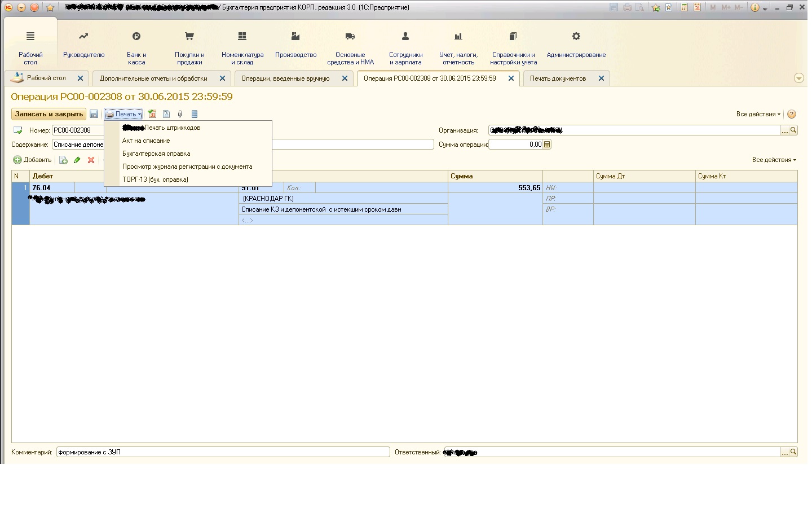
Task: Click the search magnifier next to Ответственный field
Action: (x=793, y=452)
